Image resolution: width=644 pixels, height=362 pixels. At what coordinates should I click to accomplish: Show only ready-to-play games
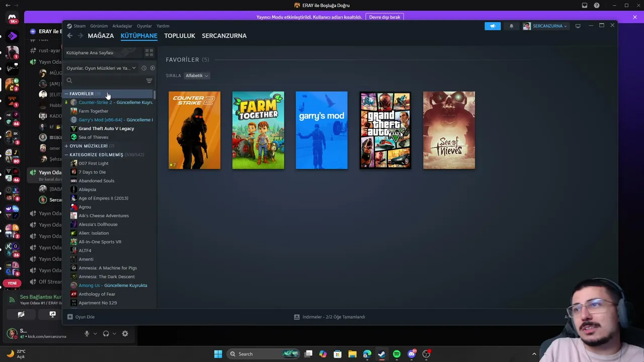(x=152, y=68)
